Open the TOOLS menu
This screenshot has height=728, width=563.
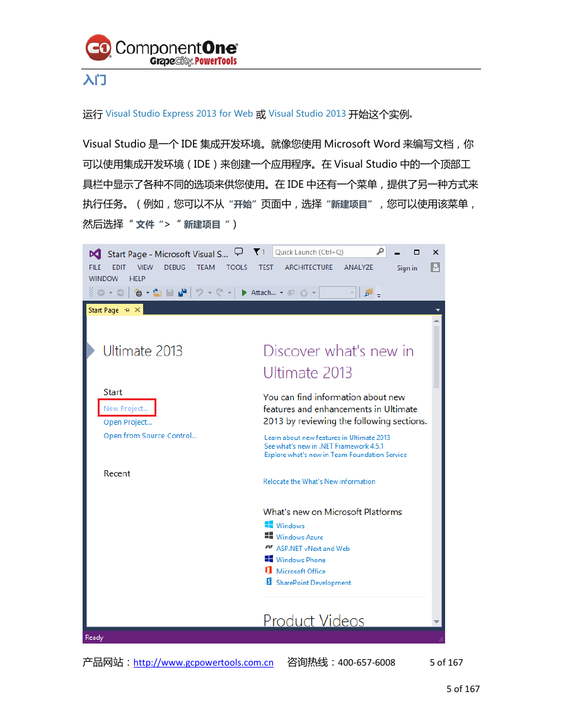point(237,267)
